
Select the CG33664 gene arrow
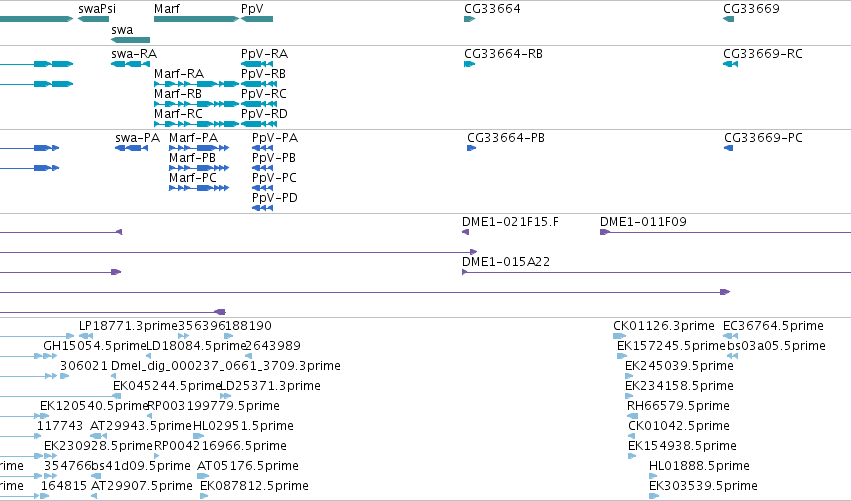(x=469, y=19)
